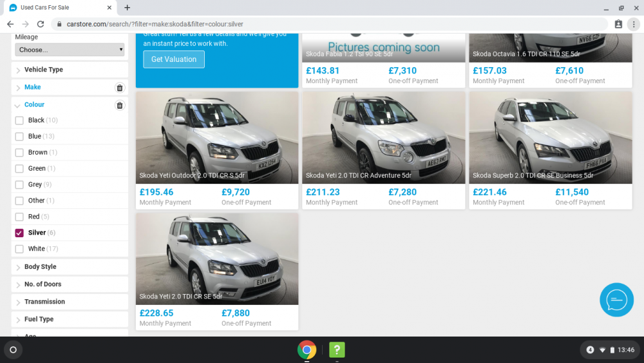Click the Get Valuation button
This screenshot has width=644, height=363.
(x=174, y=59)
